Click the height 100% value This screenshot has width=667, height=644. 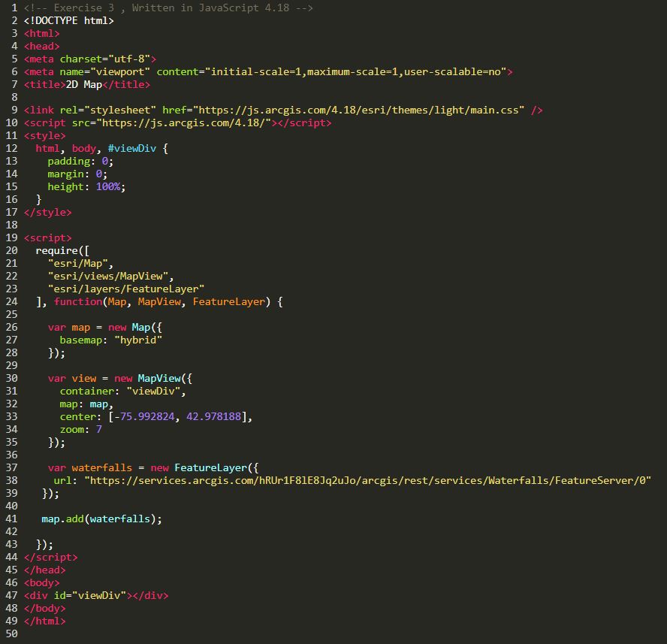pyautogui.click(x=108, y=186)
